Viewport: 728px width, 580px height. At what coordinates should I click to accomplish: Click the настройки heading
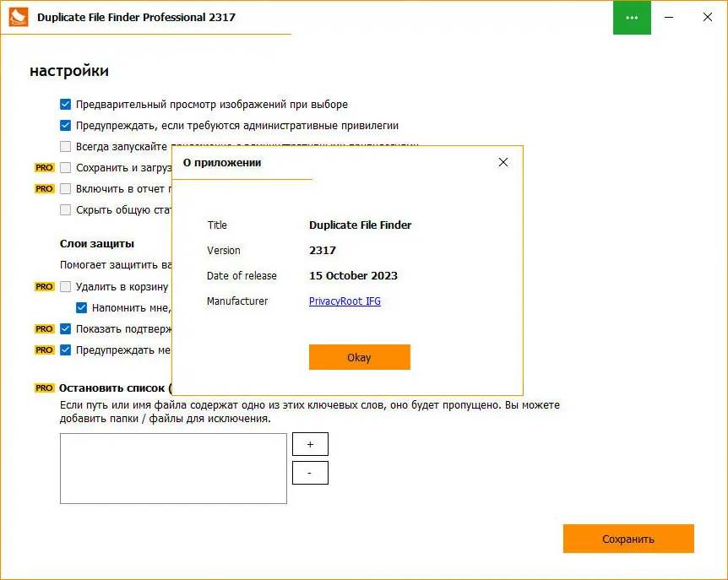point(69,71)
